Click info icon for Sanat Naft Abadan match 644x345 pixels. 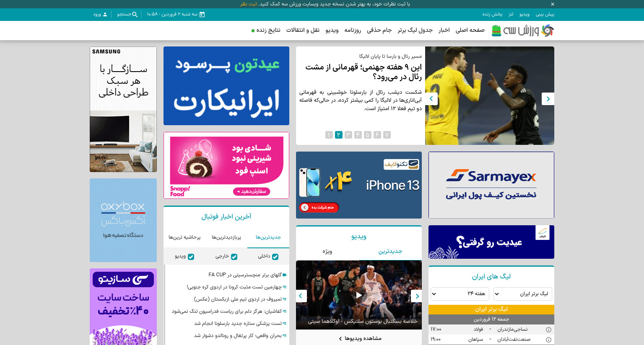click(548, 340)
